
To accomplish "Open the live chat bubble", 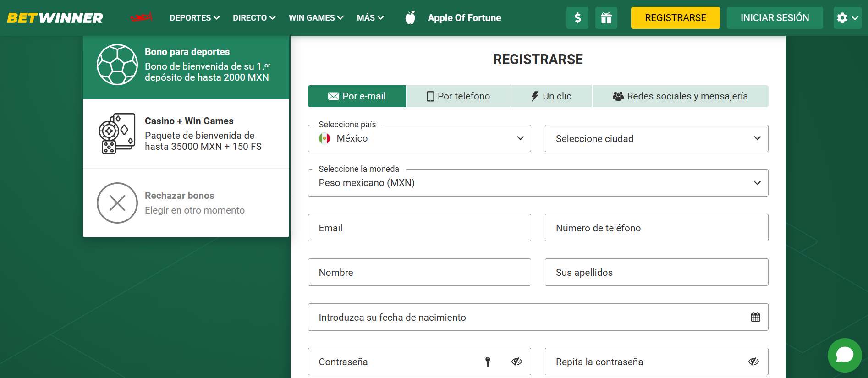I will [844, 355].
